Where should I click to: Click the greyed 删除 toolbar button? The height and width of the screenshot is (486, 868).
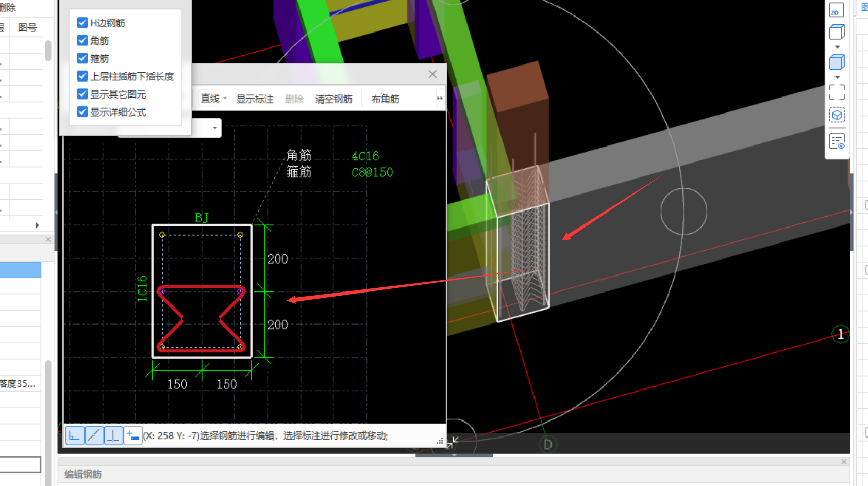pos(294,99)
